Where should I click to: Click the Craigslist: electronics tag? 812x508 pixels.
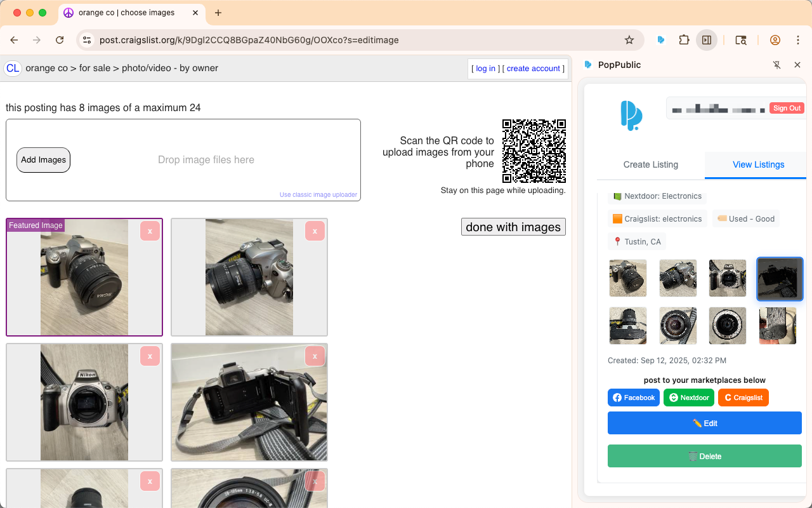click(x=657, y=218)
